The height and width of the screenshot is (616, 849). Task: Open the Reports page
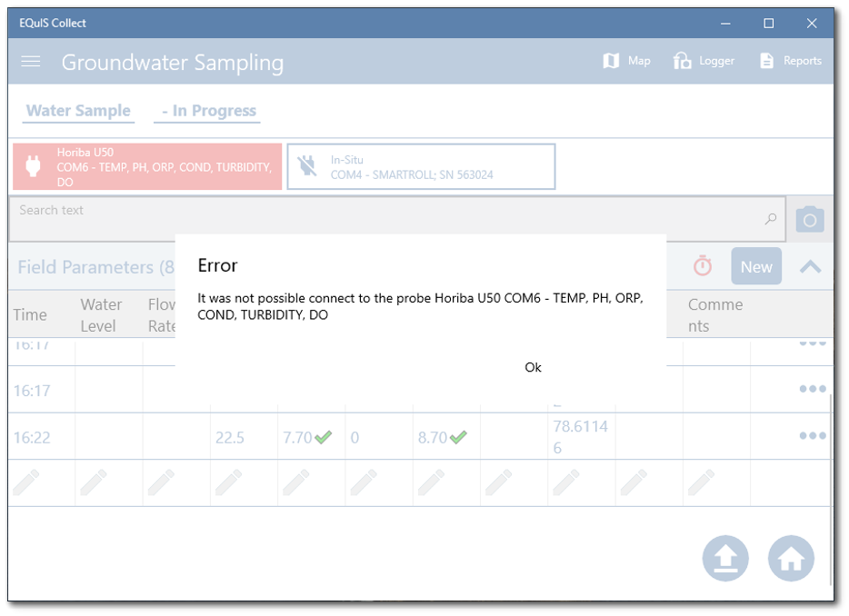(x=791, y=61)
